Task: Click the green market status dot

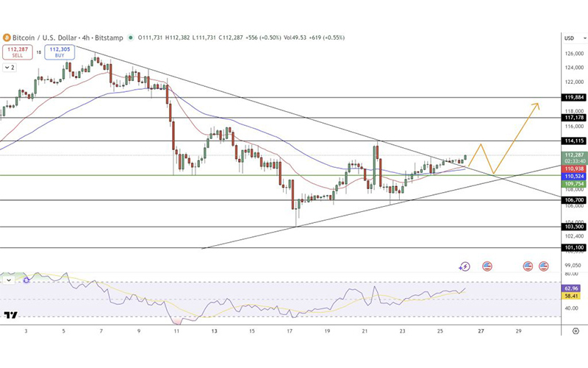Action: click(x=131, y=38)
